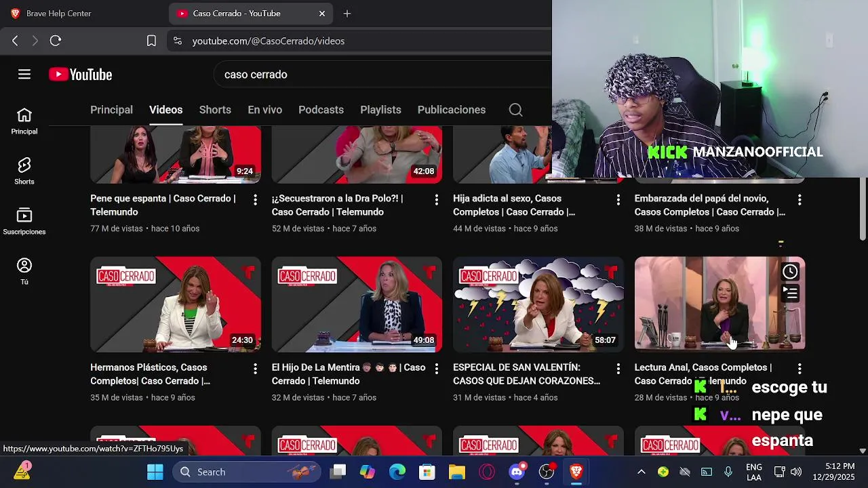
Task: Go to Principal in the left sidebar
Action: click(24, 121)
